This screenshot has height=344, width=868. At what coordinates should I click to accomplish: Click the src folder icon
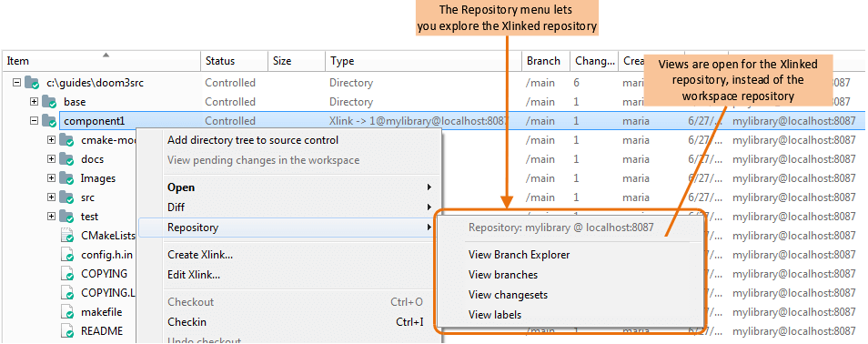(x=67, y=197)
